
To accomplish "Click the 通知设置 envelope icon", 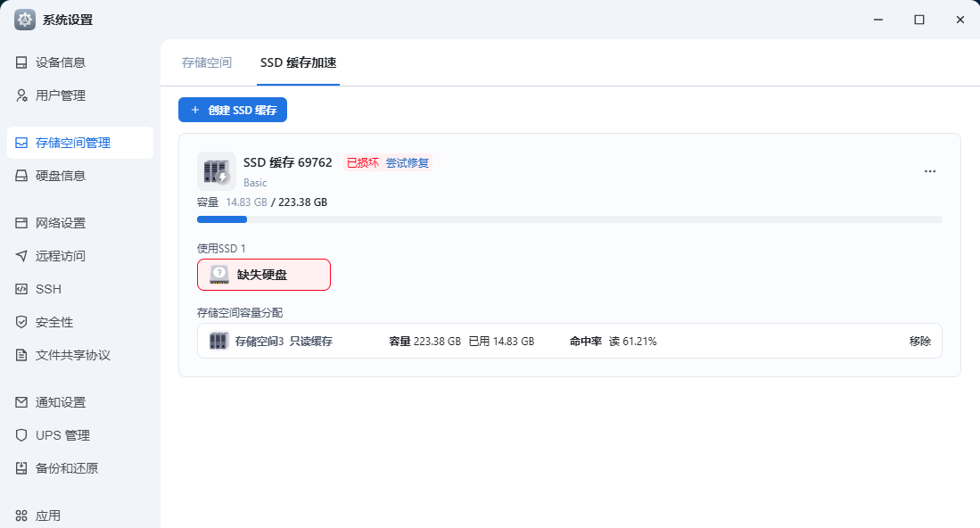I will click(x=21, y=402).
